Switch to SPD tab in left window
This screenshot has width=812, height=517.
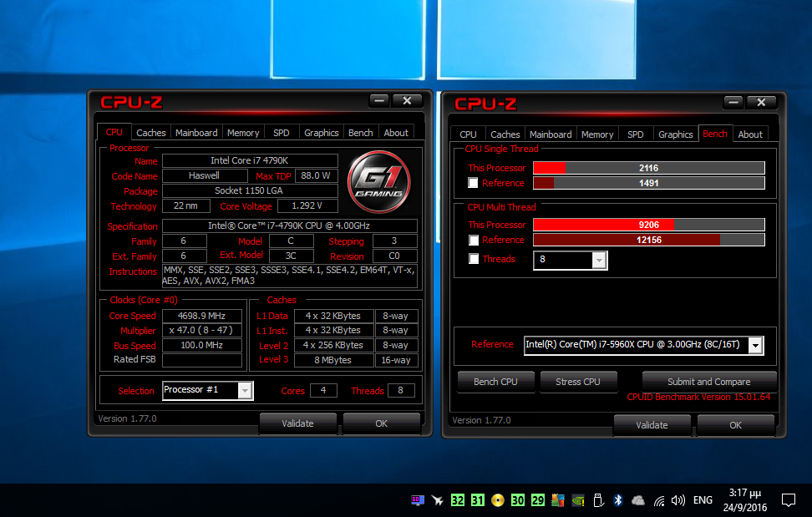pyautogui.click(x=282, y=133)
